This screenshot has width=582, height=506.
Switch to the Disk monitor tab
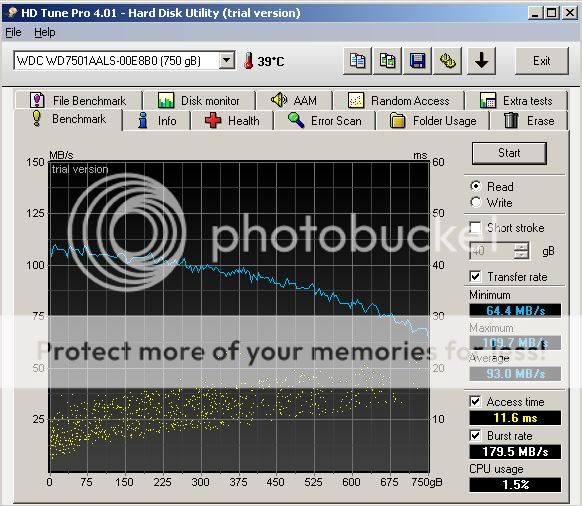199,101
